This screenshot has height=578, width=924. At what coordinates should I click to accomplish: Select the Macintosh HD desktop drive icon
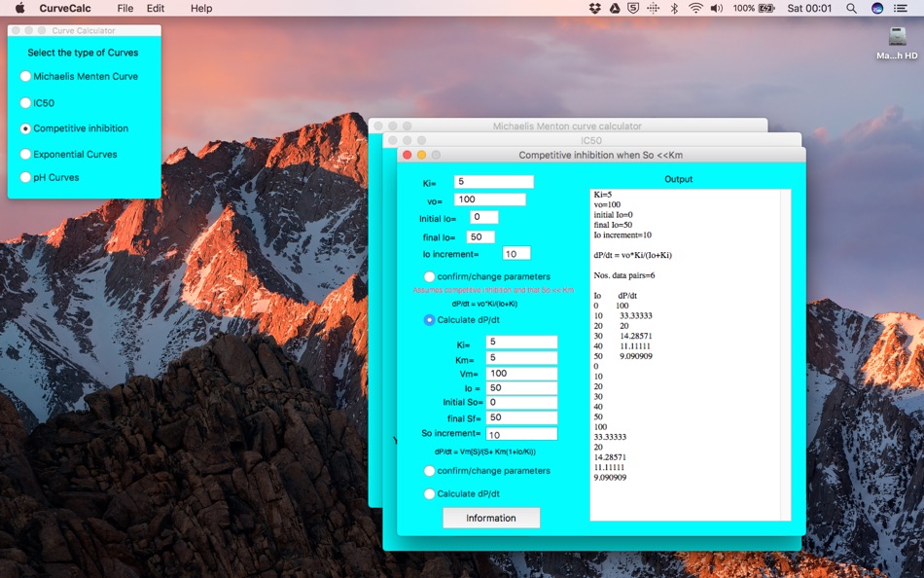(x=897, y=38)
